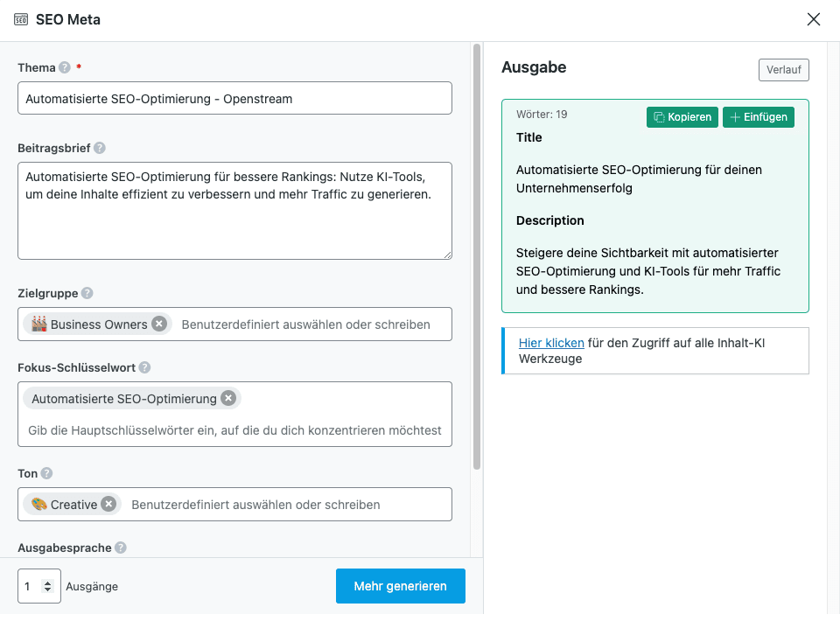Click the SEO Meta header icon
Viewport: 840px width, 635px height.
pyautogui.click(x=21, y=19)
